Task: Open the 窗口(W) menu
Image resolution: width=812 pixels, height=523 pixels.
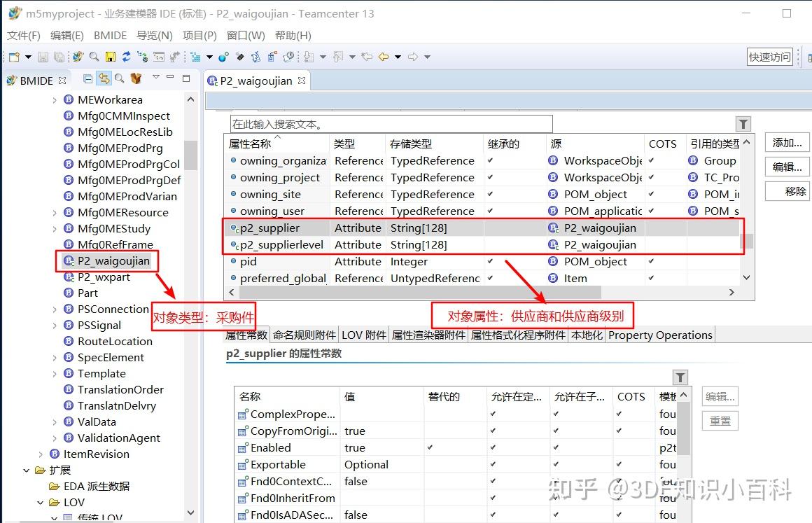Action: pyautogui.click(x=246, y=35)
